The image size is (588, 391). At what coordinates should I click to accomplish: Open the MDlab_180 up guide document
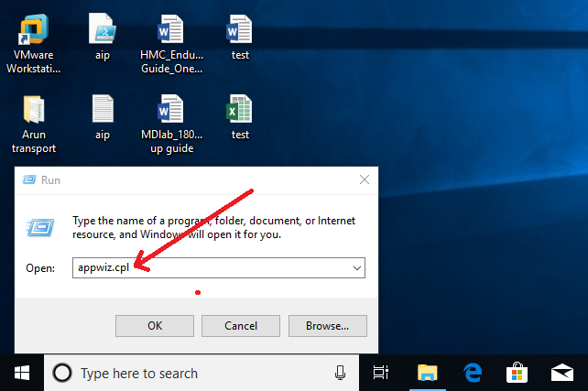coord(171,125)
